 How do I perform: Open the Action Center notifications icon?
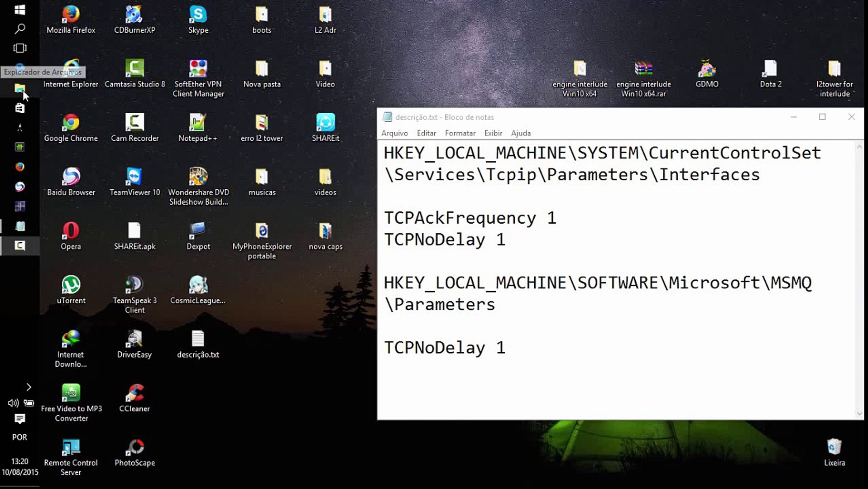[19, 419]
